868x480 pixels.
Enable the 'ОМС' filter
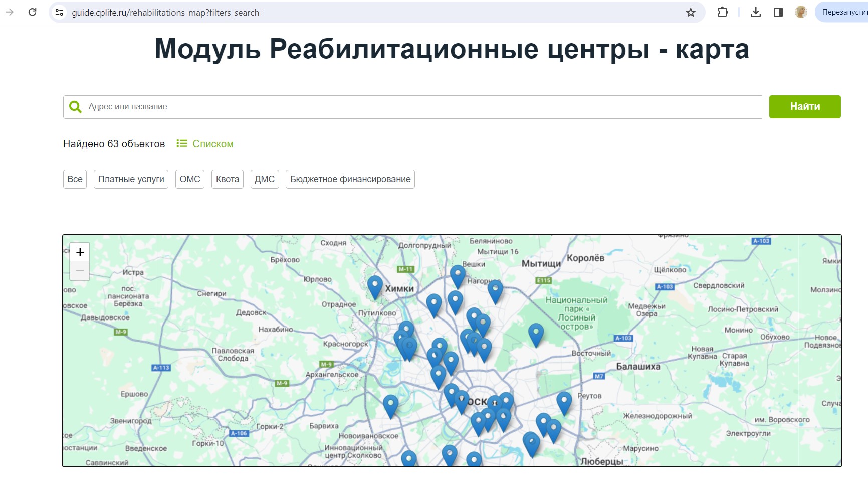coord(190,179)
